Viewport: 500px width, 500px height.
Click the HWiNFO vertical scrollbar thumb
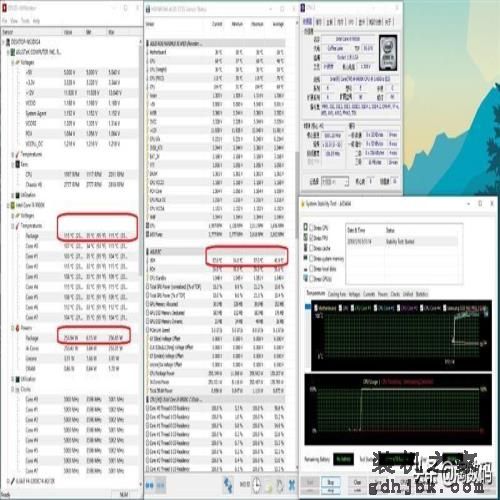pos(296,195)
